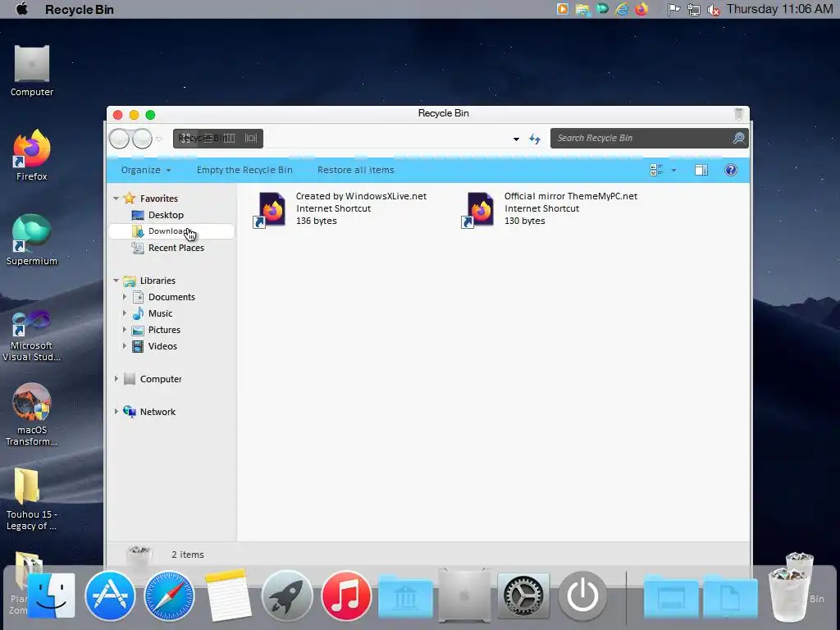Click Empty the Recycle Bin

pos(244,170)
